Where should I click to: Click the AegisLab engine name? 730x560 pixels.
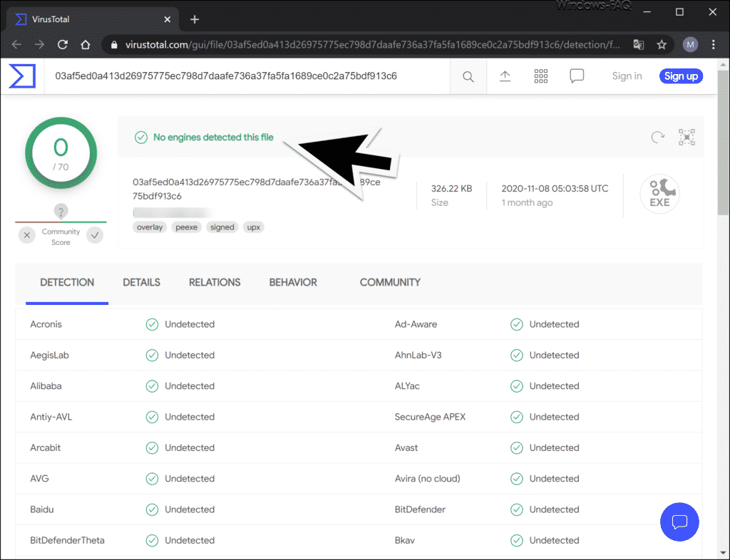pyautogui.click(x=49, y=356)
